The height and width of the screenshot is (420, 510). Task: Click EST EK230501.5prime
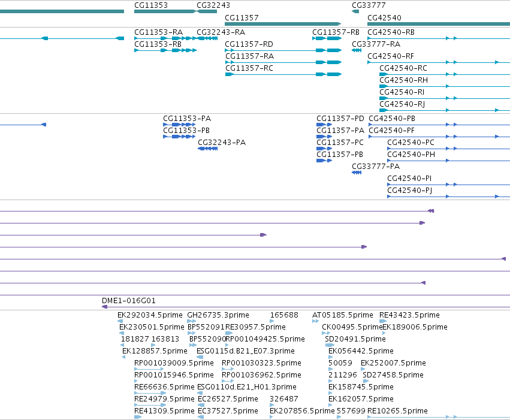[152, 327]
